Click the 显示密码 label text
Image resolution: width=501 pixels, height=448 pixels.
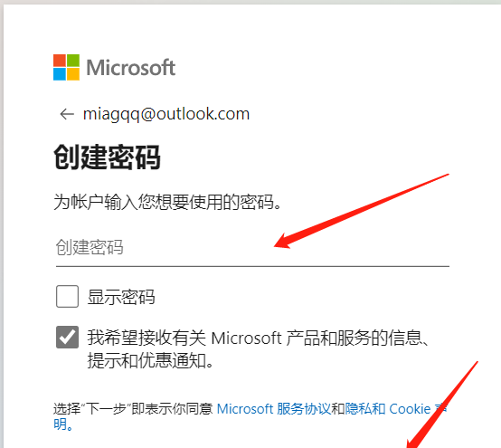click(121, 297)
